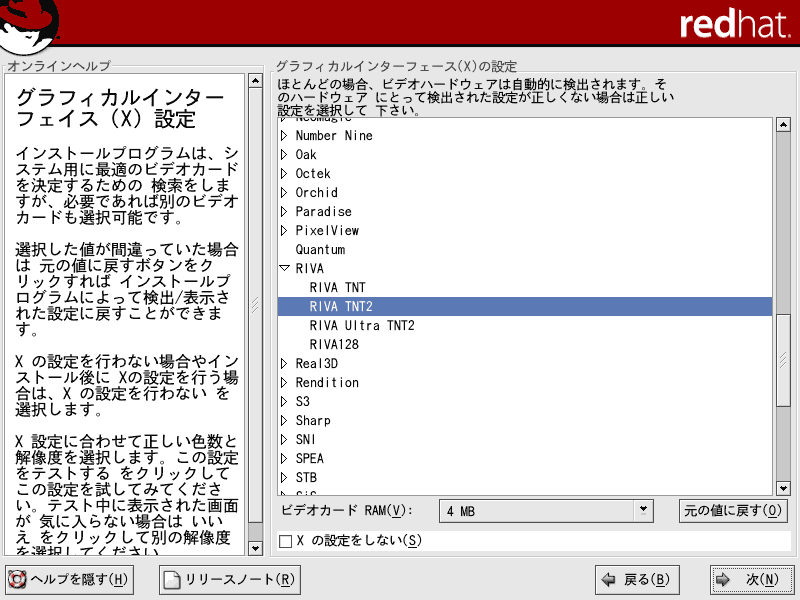Screen dimensions: 800x600
Task: Click the right arrow icon on the 次 (Next) button
Action: [722, 579]
